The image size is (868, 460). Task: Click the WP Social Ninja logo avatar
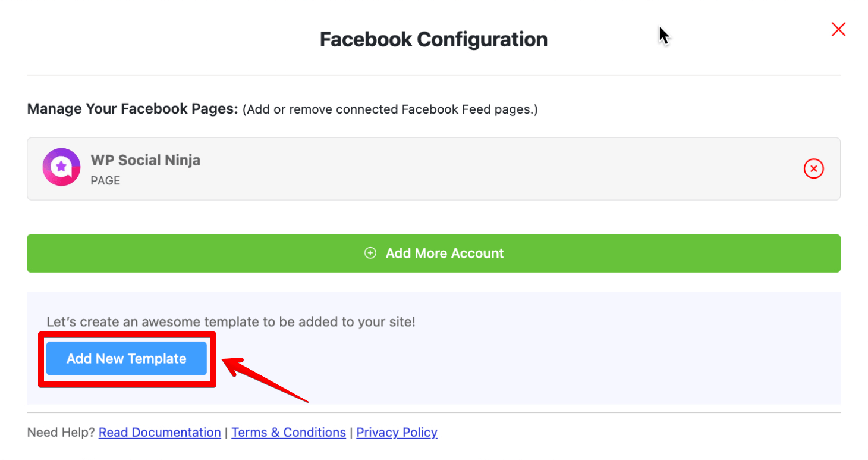point(61,167)
